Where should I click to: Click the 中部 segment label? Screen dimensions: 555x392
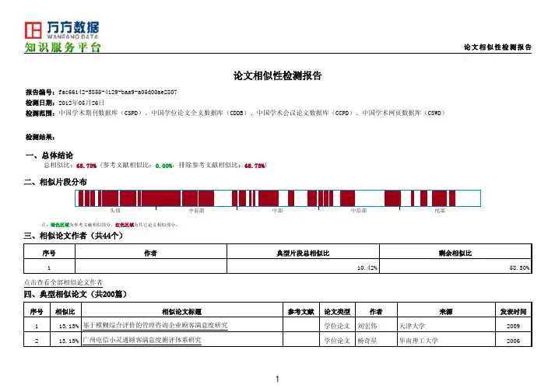(278, 210)
